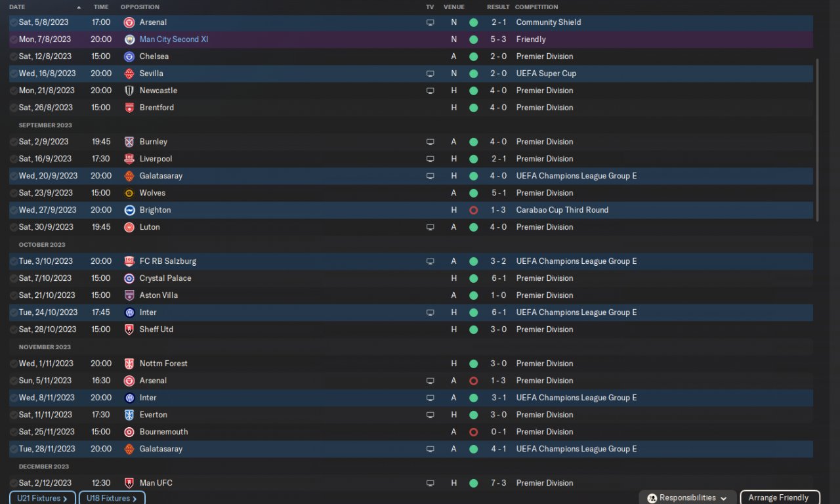Open the Man City Second XI link

[173, 39]
